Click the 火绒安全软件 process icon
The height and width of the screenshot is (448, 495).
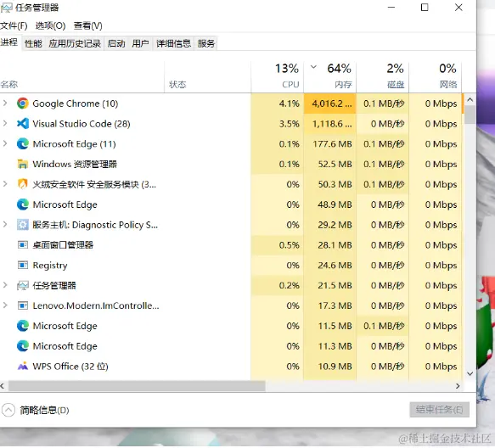coord(22,184)
